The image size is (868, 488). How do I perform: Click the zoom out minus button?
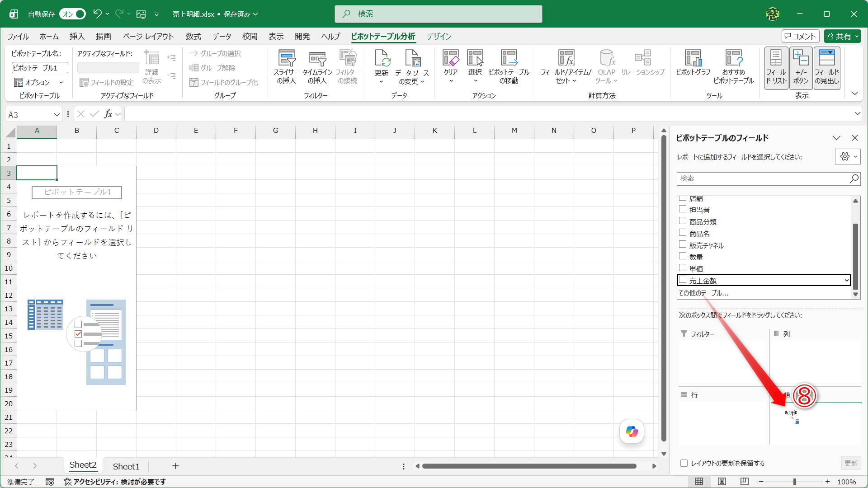[761, 482]
